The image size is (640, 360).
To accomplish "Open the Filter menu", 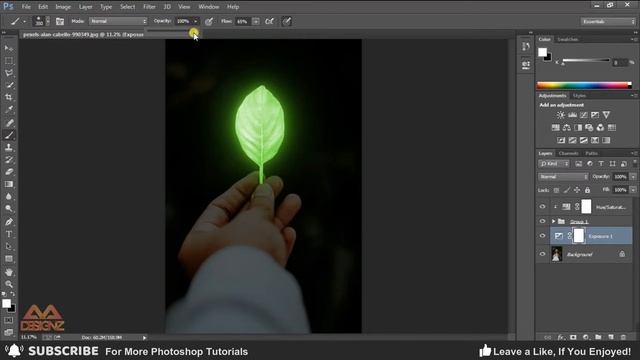I will point(149,7).
